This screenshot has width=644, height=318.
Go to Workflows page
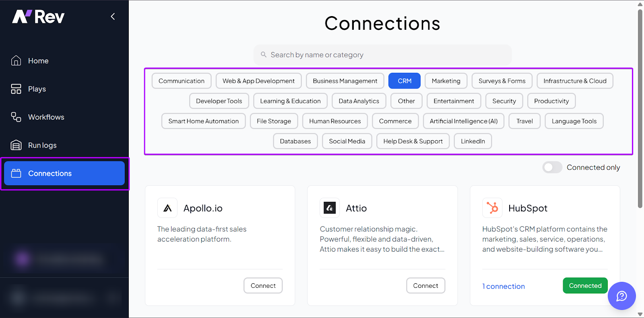64,117
